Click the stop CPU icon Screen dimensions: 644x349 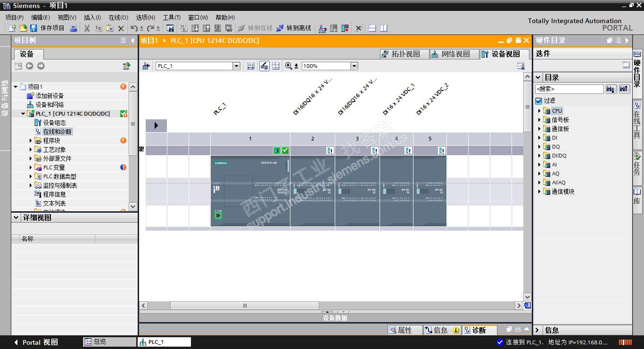coord(345,28)
